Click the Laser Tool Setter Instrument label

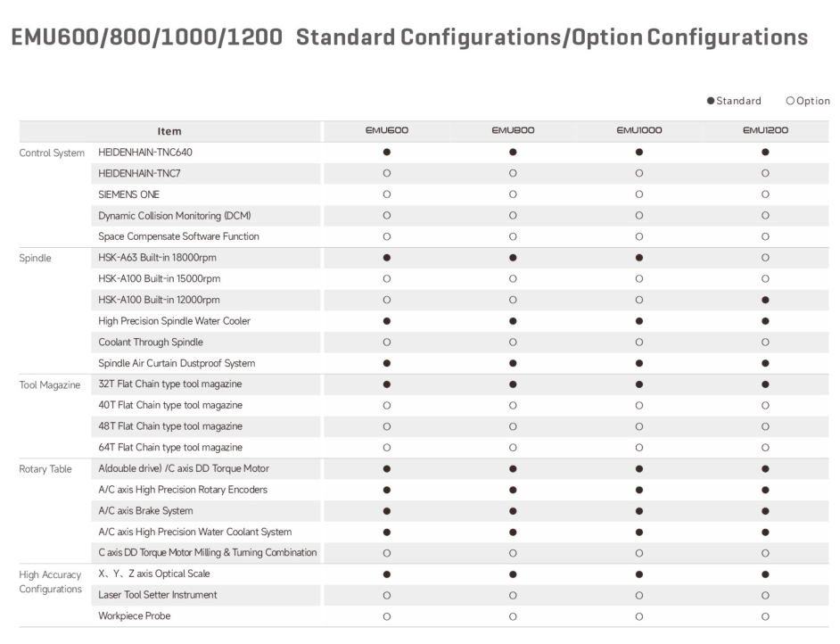click(159, 595)
